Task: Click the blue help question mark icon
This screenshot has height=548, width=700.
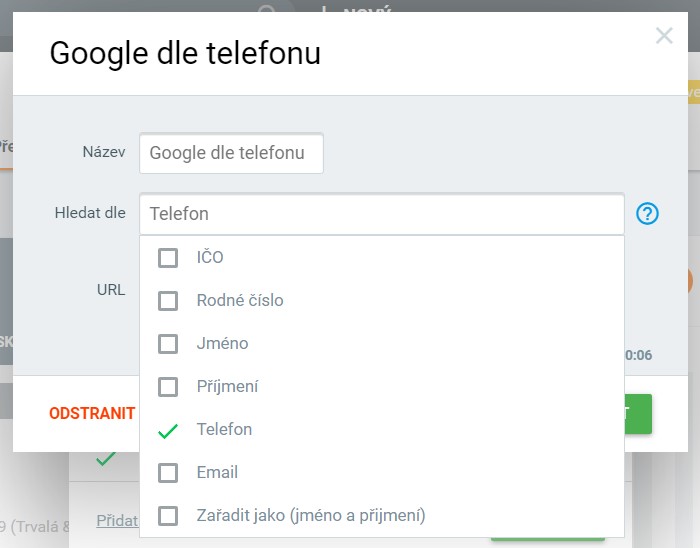Action: (x=648, y=213)
